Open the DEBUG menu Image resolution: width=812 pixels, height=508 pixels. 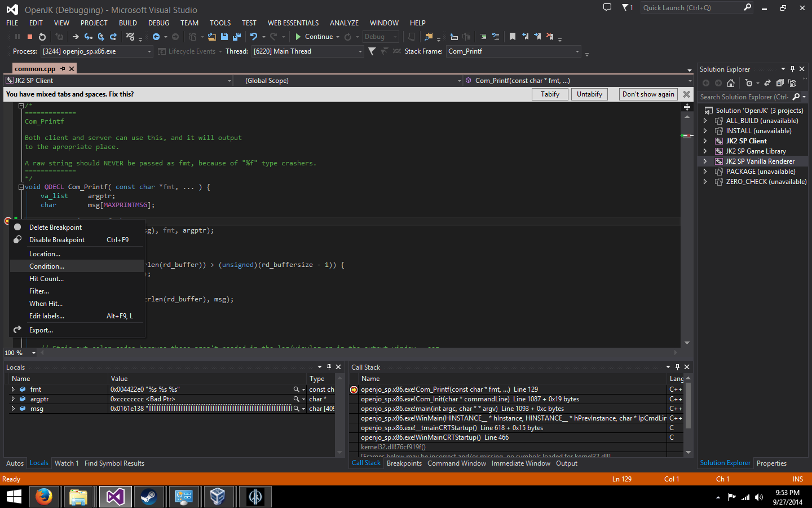click(x=158, y=23)
